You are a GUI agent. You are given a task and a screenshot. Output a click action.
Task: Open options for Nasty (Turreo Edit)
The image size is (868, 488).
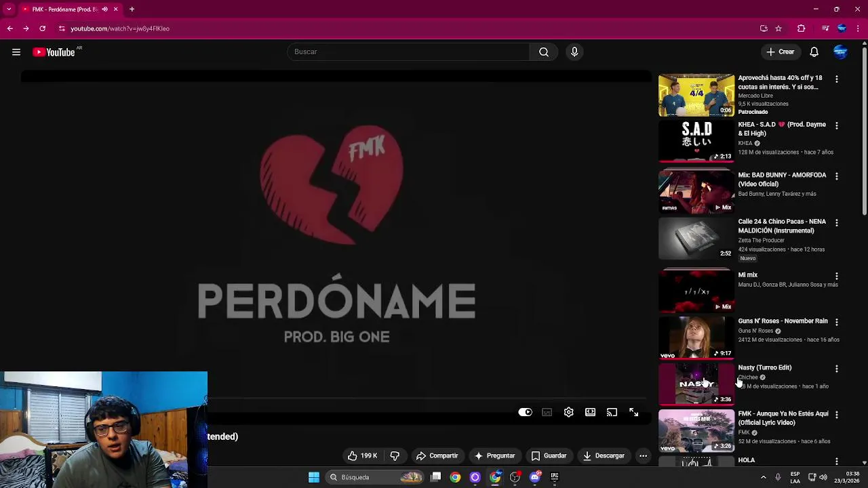(836, 369)
